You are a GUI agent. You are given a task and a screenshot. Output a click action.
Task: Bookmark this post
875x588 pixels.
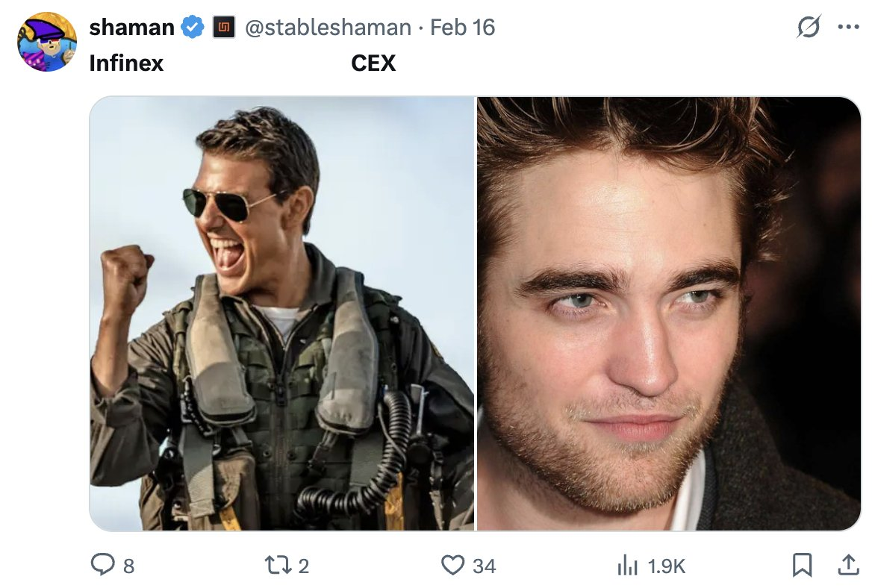coord(802,566)
